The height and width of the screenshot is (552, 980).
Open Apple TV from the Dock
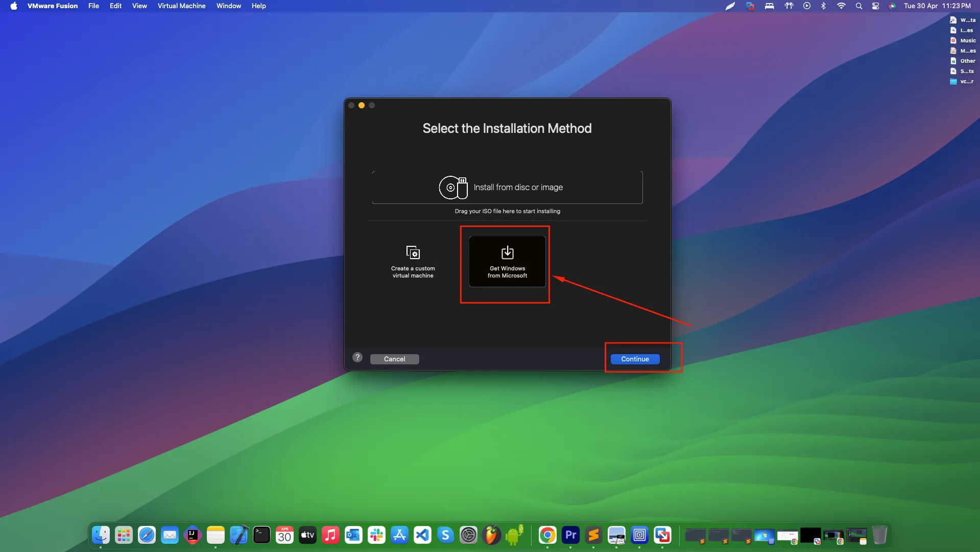[x=307, y=535]
